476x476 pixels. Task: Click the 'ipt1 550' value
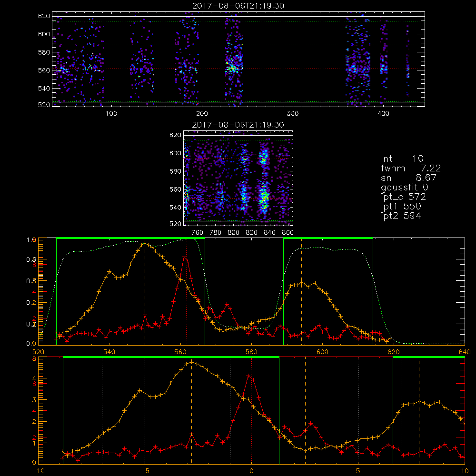tap(401, 207)
